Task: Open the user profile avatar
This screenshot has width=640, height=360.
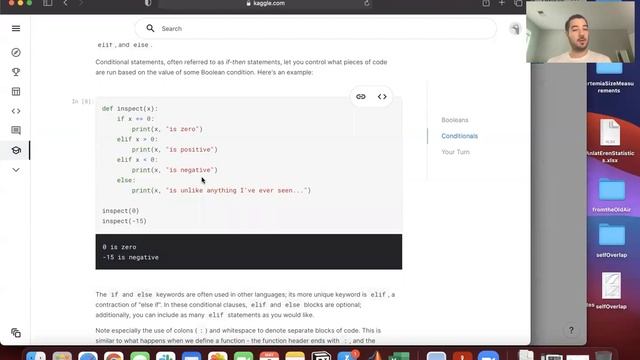Action: click(x=515, y=29)
